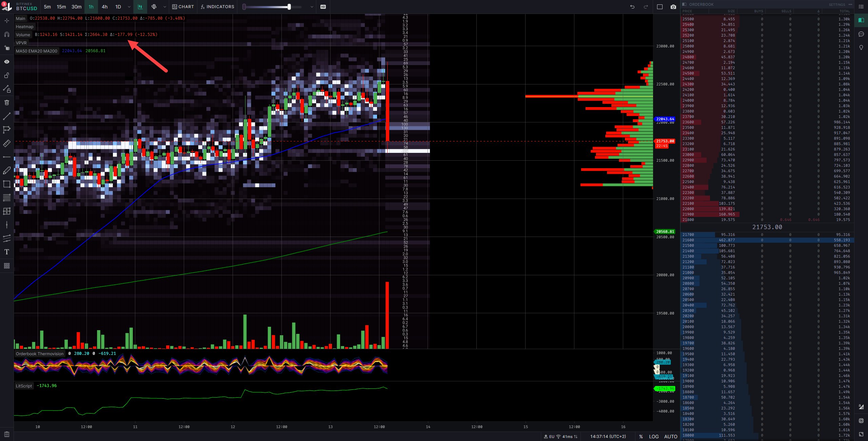
Task: Open the dropdown beside the top slider
Action: 312,7
